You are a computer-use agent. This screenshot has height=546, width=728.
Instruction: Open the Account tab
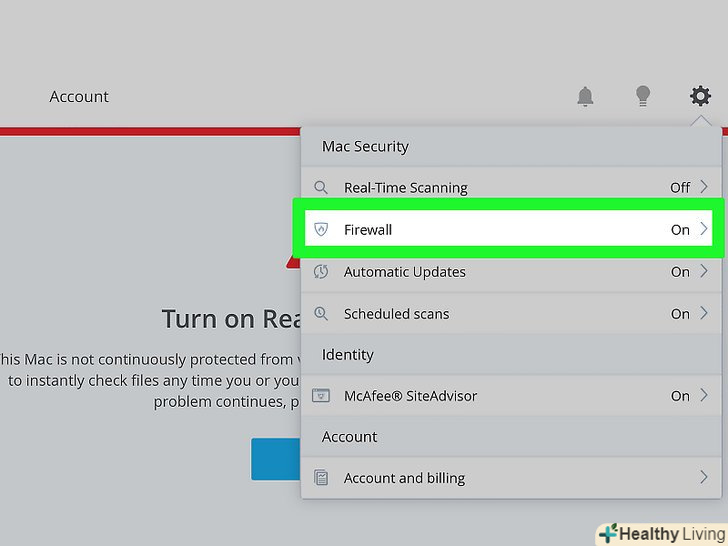[79, 97]
